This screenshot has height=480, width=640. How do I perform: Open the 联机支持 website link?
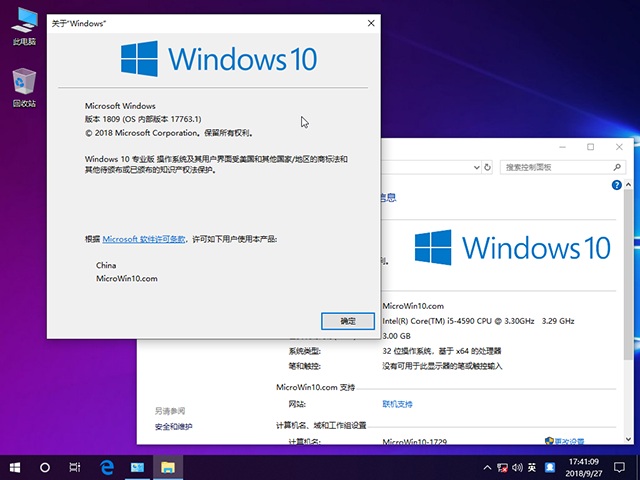pos(397,404)
